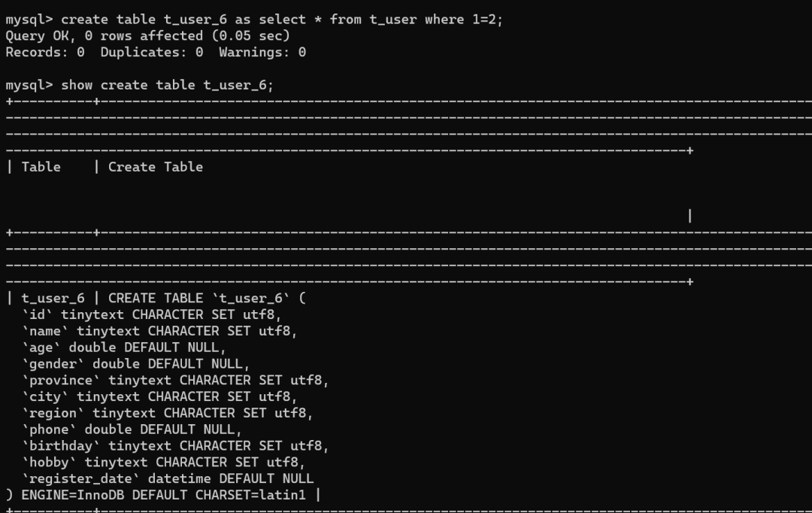Click the `id` tinytext column definition

151,314
